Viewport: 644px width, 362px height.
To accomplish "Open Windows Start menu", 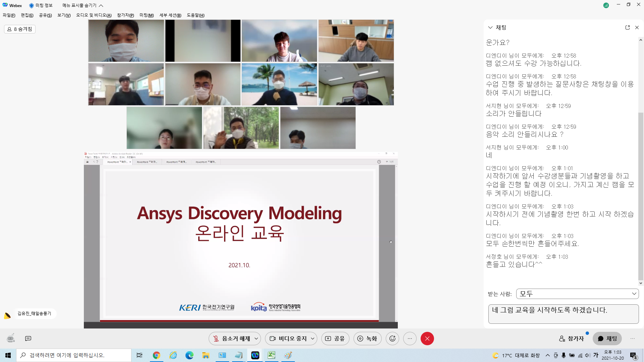I will click(x=8, y=355).
